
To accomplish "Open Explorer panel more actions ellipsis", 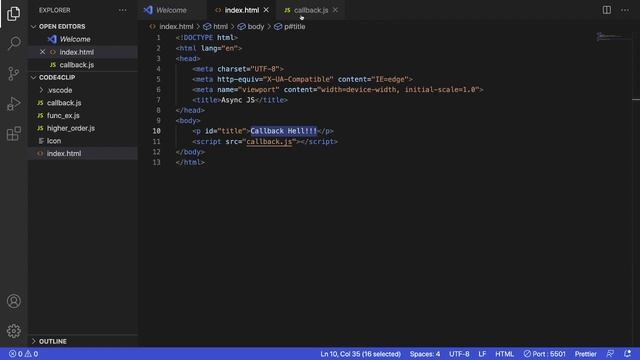I will point(122,10).
